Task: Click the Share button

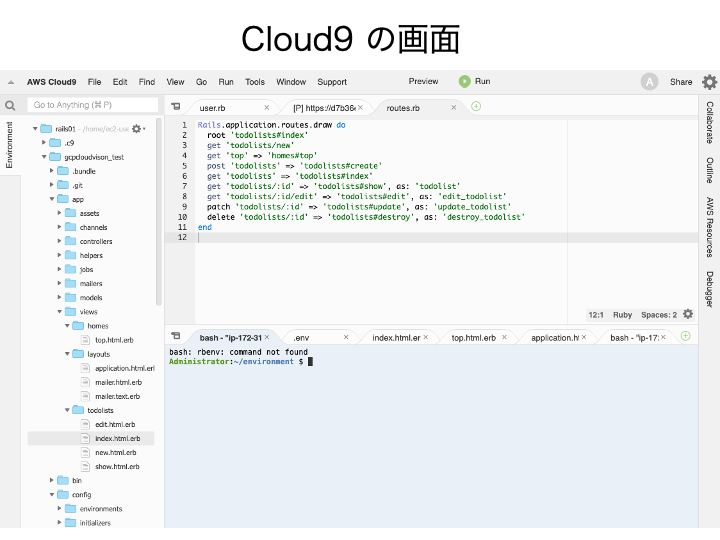Action: [681, 82]
